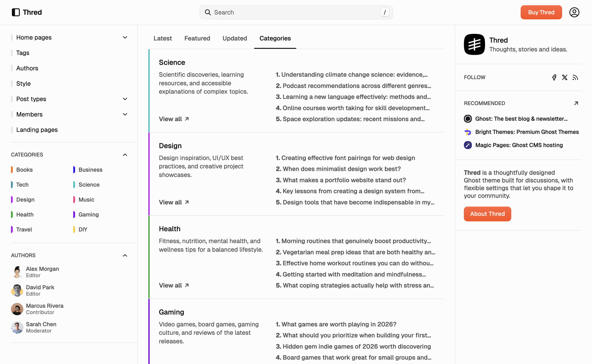
Task: Collapse the Authors section
Action: [x=125, y=255]
